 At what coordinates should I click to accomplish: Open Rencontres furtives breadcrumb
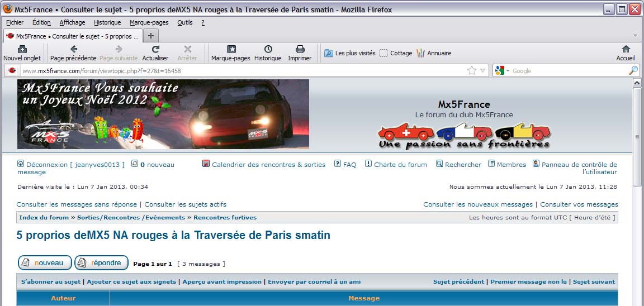225,217
